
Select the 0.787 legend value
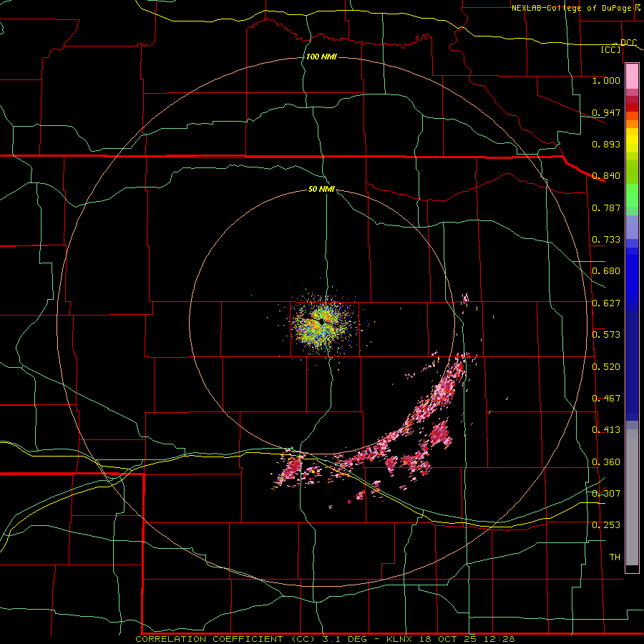point(606,208)
